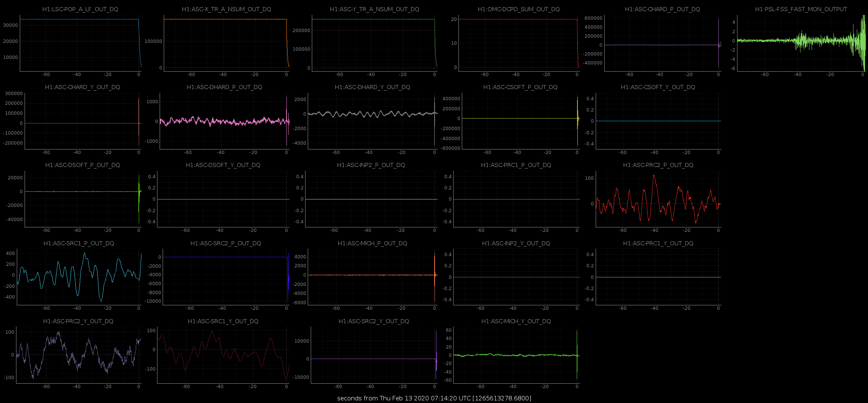Select the dark red H1:ASC-SRC1_Y_OUT_DQ plot
The image size is (868, 403).
(223, 355)
